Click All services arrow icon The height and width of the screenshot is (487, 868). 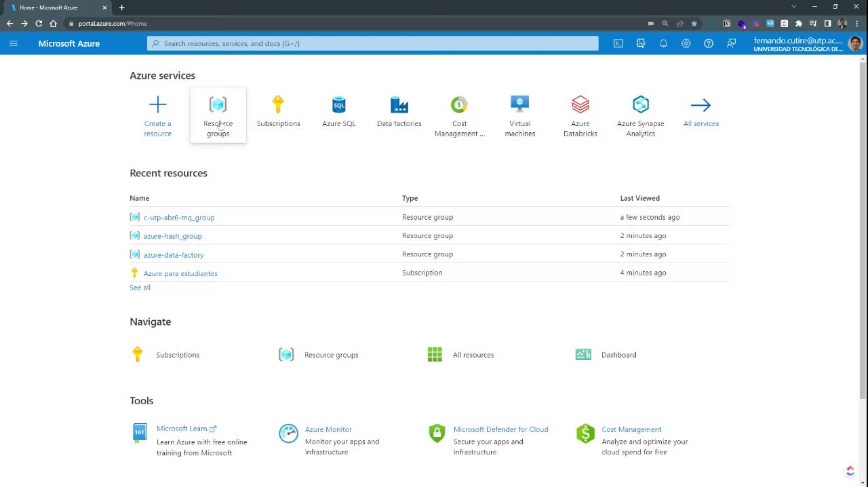(701, 104)
